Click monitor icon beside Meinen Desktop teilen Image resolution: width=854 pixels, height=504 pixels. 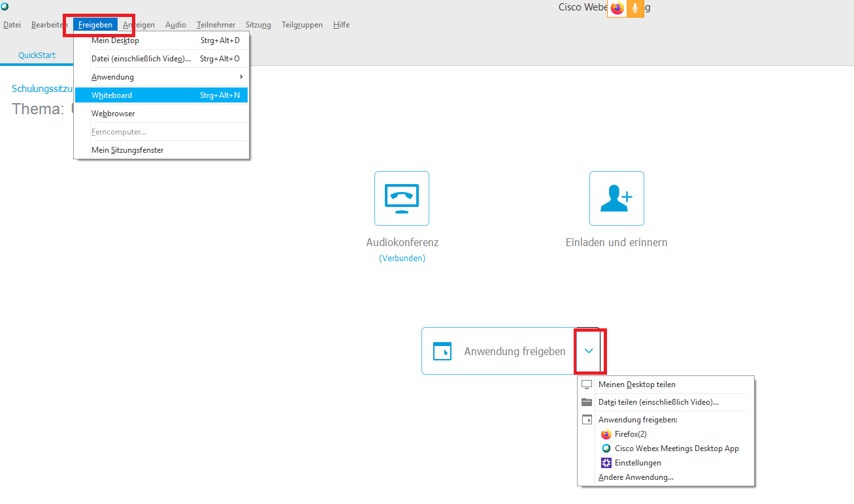pos(587,385)
